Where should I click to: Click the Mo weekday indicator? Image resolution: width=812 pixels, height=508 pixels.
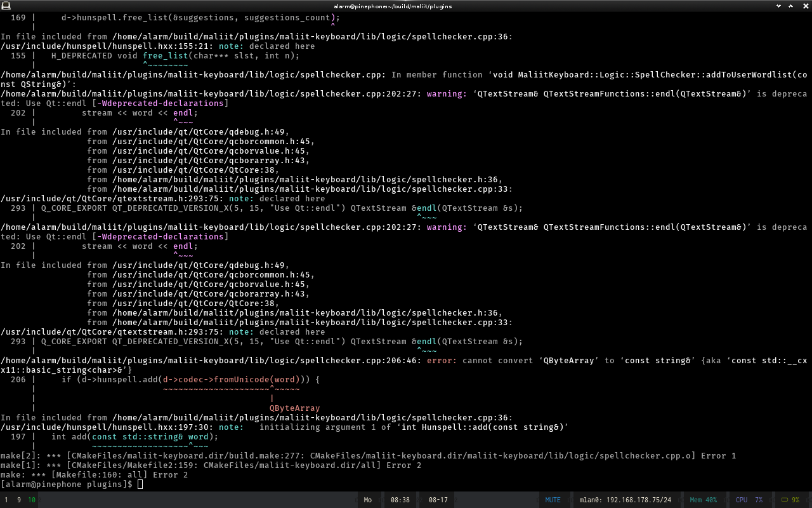(368, 500)
